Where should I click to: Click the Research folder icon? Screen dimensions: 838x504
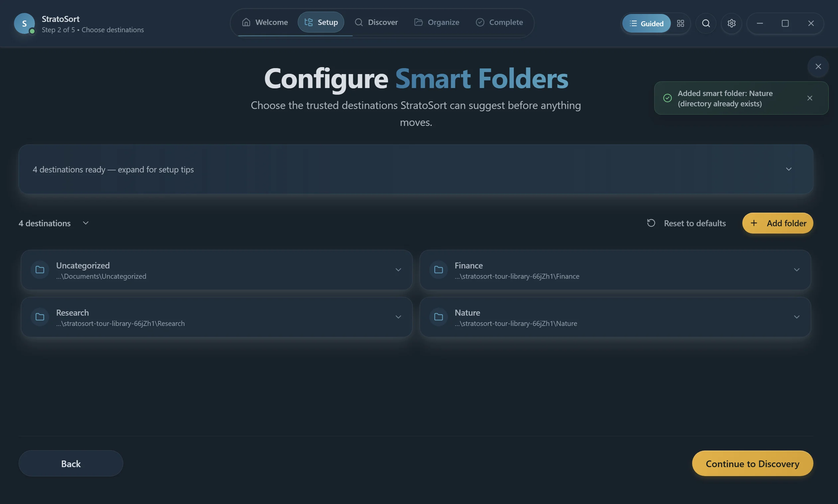click(x=40, y=317)
